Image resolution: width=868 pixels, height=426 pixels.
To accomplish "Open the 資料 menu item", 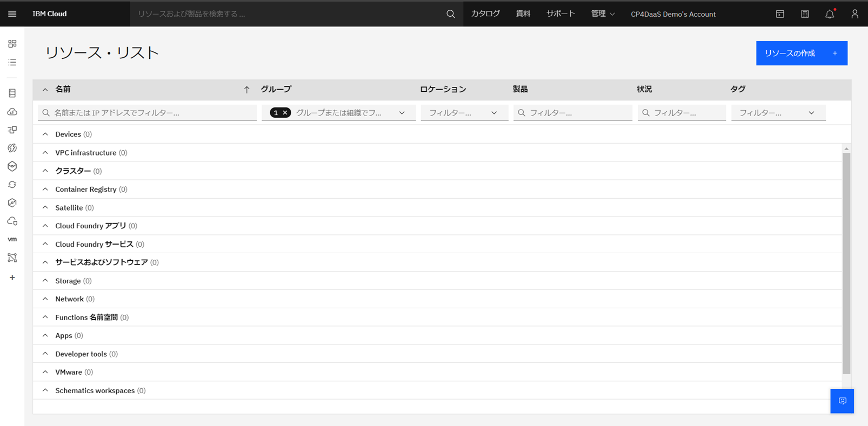I will coord(523,14).
